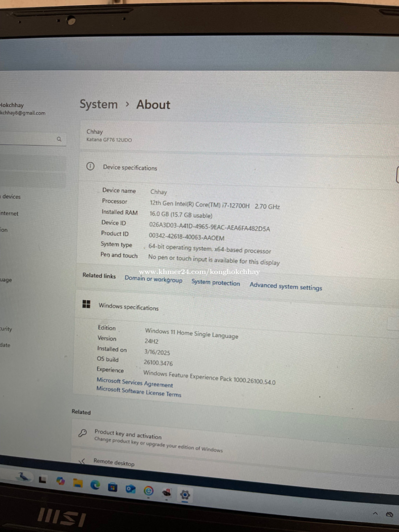
Task: Click version value '24H2'
Action: [x=151, y=341]
